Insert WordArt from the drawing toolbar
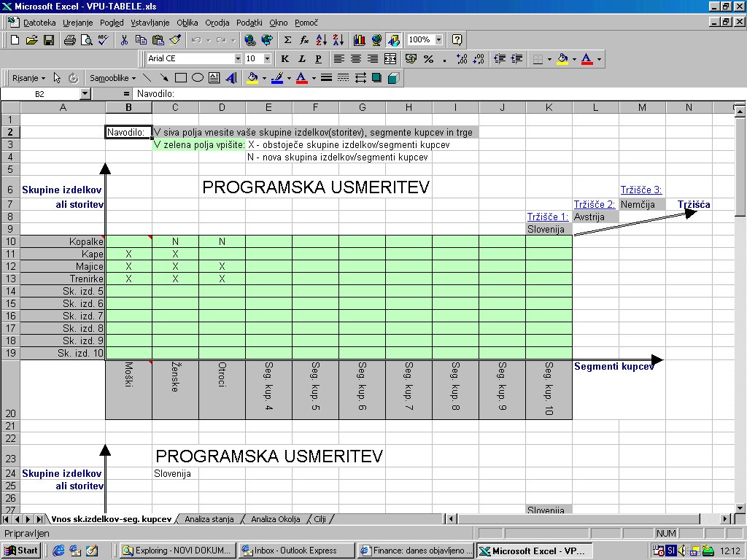The width and height of the screenshot is (747, 560). click(x=231, y=77)
